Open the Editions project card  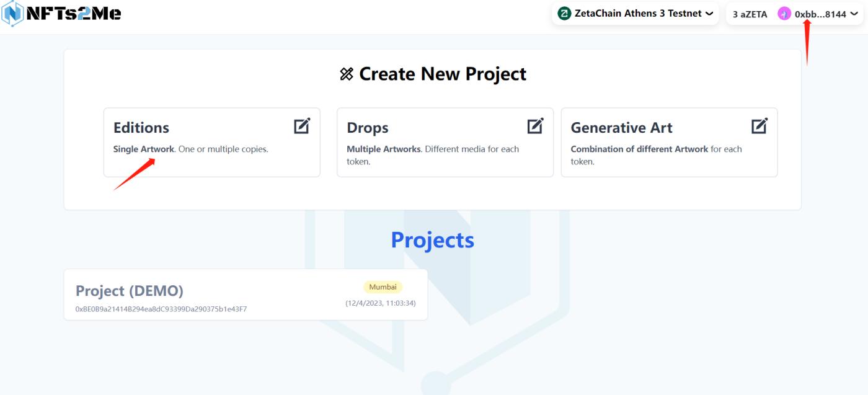[x=212, y=143]
